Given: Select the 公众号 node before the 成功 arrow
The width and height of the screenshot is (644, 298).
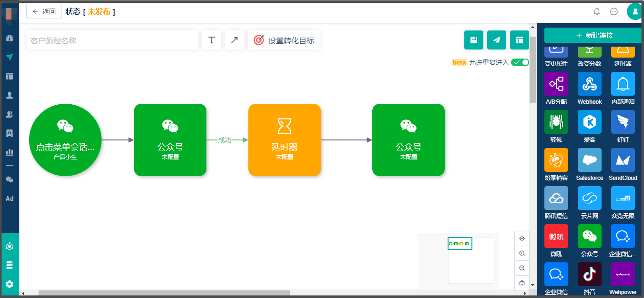Looking at the screenshot, I should coord(170,140).
